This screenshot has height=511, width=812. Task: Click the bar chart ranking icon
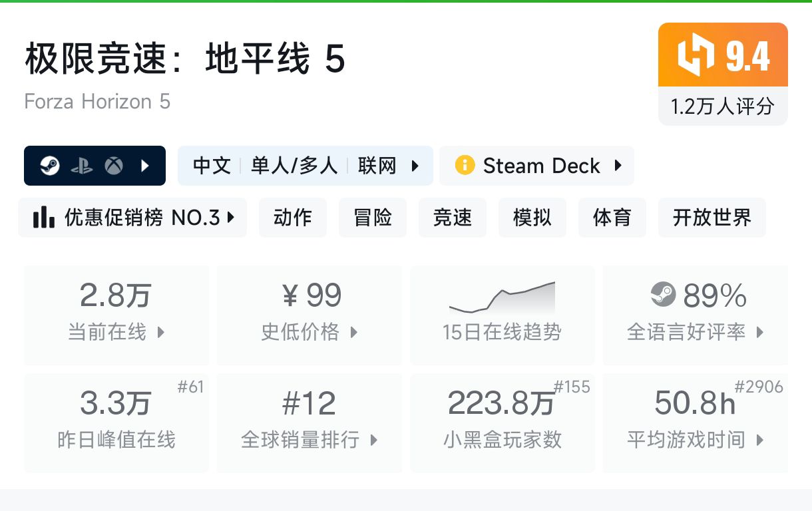[x=44, y=217]
